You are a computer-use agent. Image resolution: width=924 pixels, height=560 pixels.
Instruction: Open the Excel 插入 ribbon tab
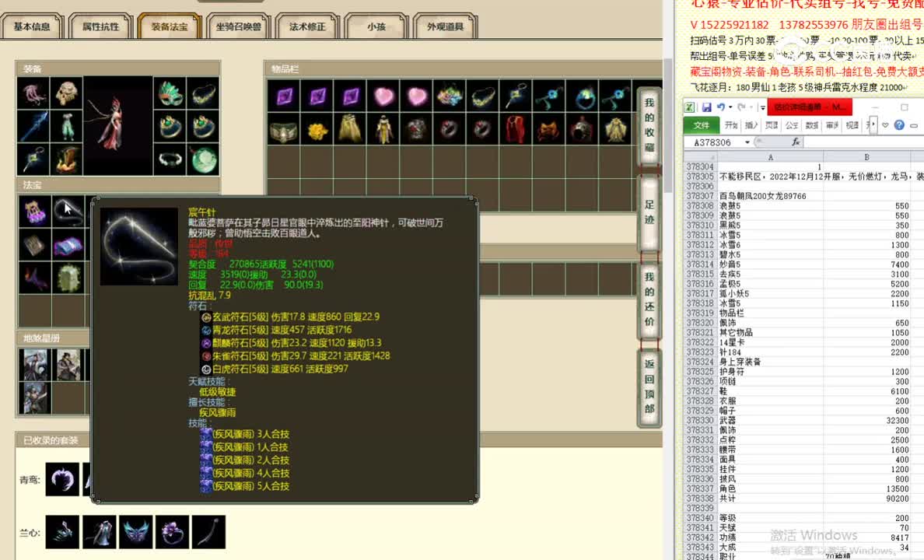[751, 125]
